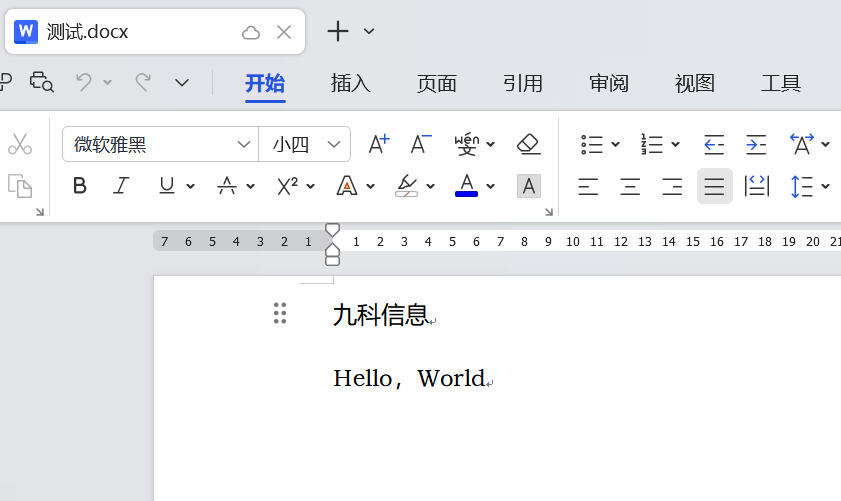
Task: Align paragraph text to center
Action: point(630,186)
